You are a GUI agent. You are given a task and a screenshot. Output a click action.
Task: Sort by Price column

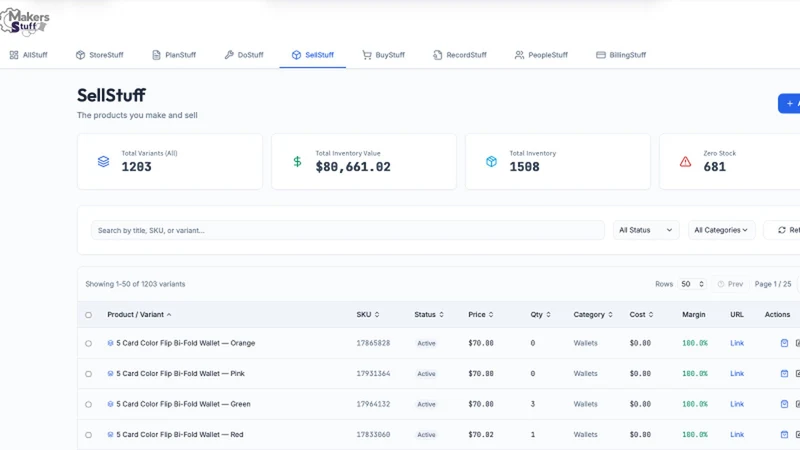[481, 314]
